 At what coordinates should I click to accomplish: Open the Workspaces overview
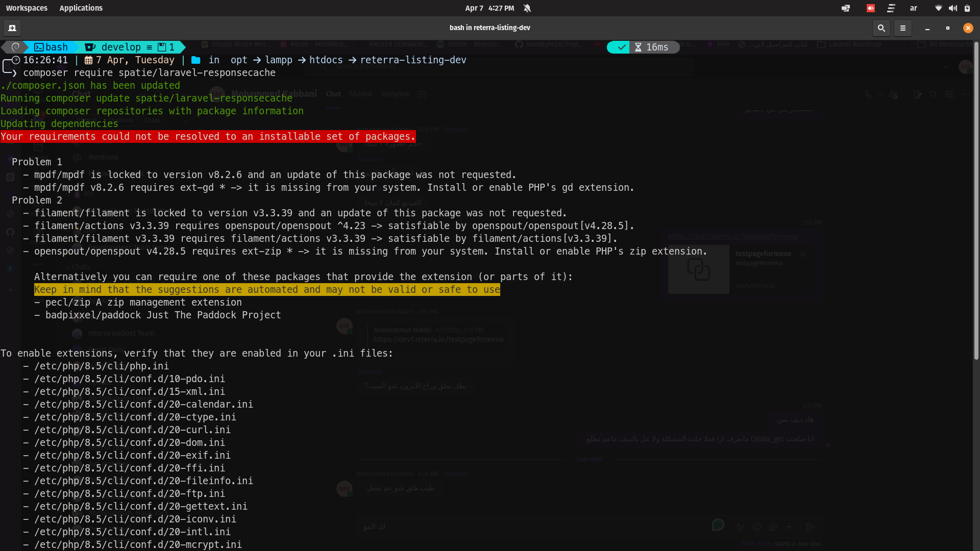click(x=27, y=8)
